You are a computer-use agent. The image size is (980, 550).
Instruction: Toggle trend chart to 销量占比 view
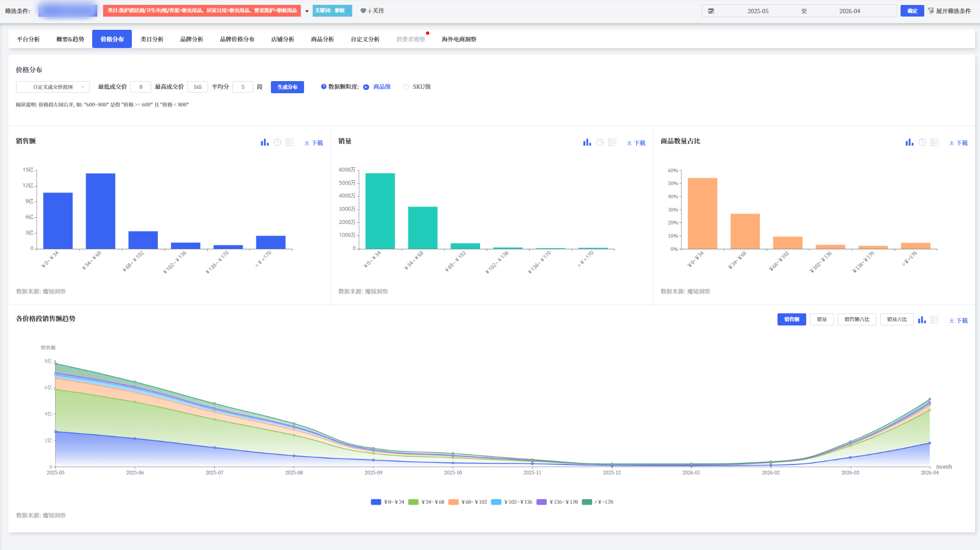897,319
